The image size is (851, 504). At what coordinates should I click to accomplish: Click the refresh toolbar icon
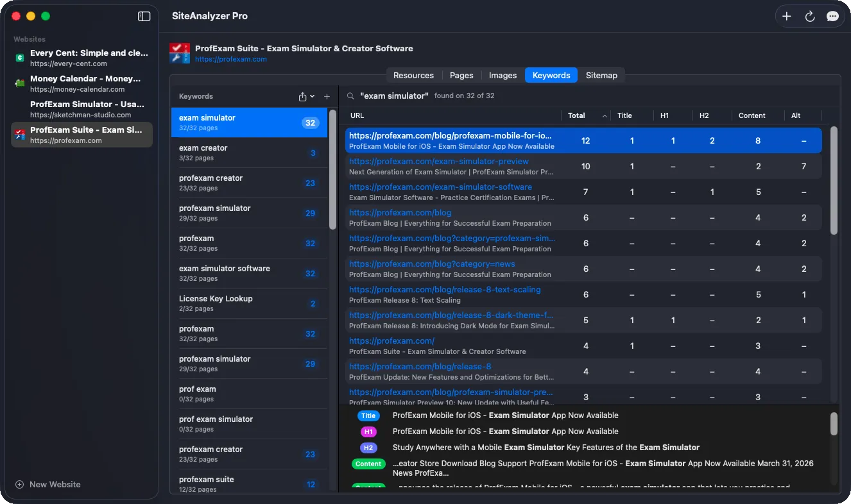(810, 17)
